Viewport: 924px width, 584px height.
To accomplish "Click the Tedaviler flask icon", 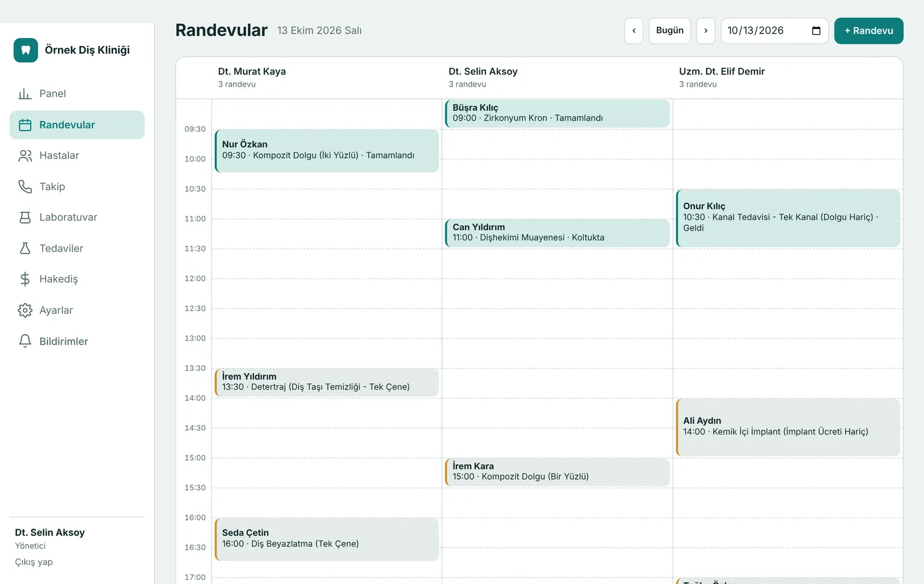I will pyautogui.click(x=25, y=248).
